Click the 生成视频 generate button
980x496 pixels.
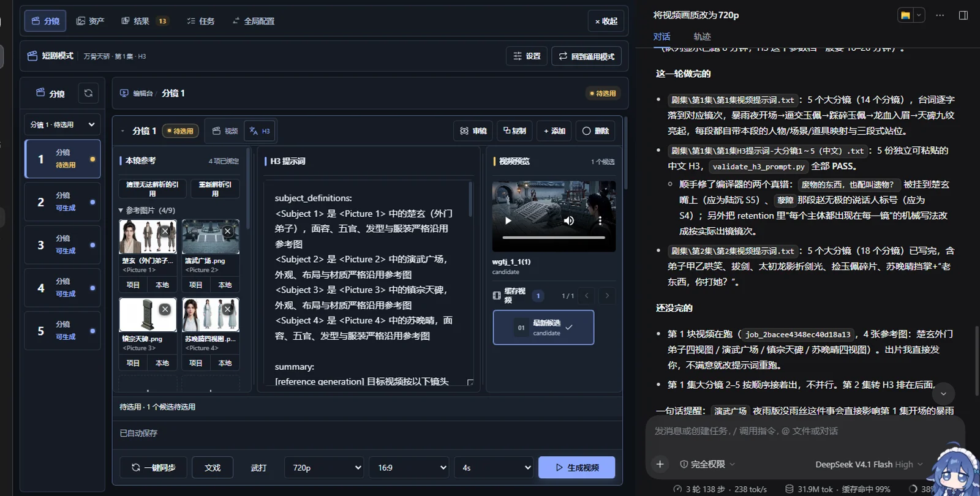[x=576, y=468]
